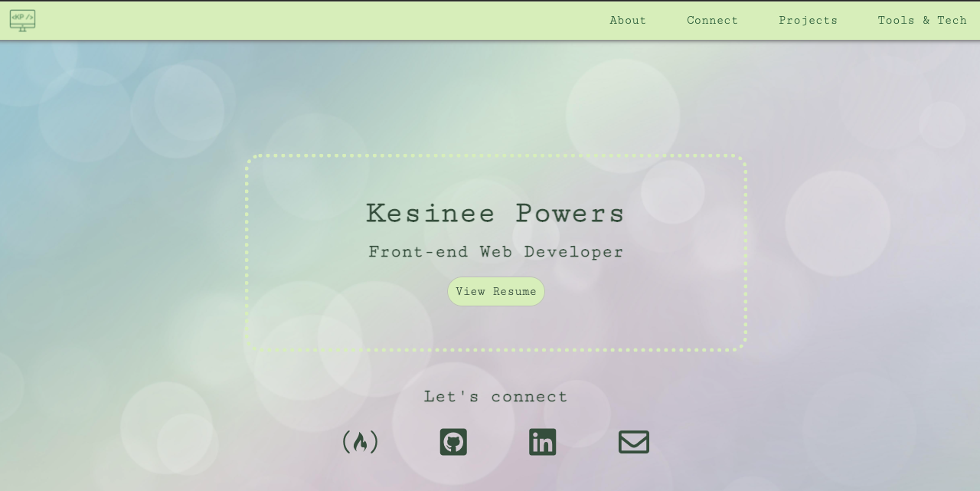The height and width of the screenshot is (491, 980).
Task: Select the monitor logo in the header
Action: click(22, 20)
